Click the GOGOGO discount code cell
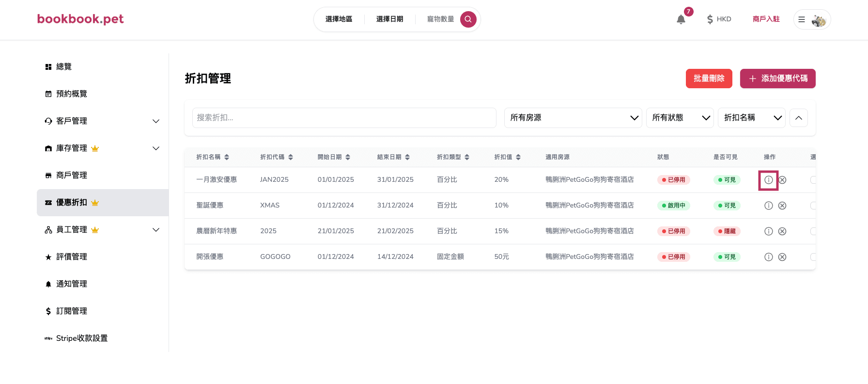Screen dimensions: 868x384 point(275,257)
